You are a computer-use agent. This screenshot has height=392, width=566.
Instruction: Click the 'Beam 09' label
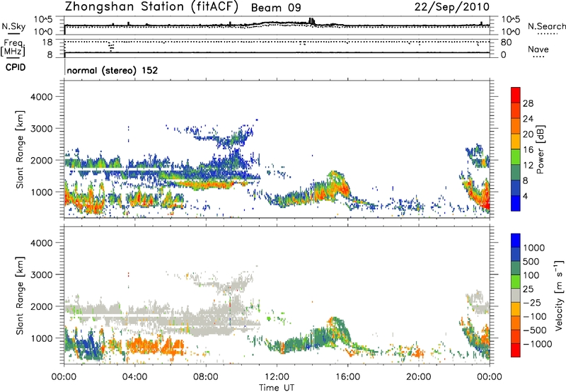tap(276, 8)
